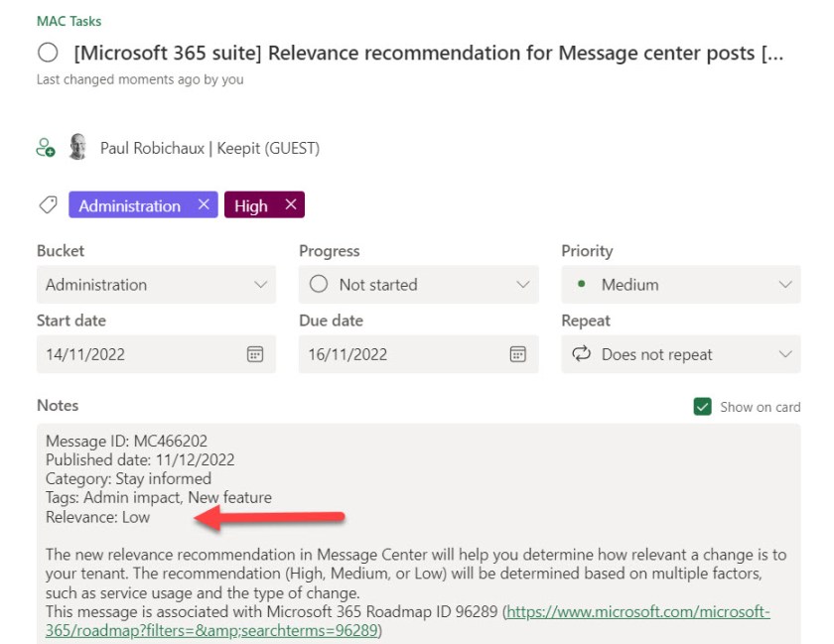The width and height of the screenshot is (834, 644).
Task: Remove the High label
Action: (291, 204)
